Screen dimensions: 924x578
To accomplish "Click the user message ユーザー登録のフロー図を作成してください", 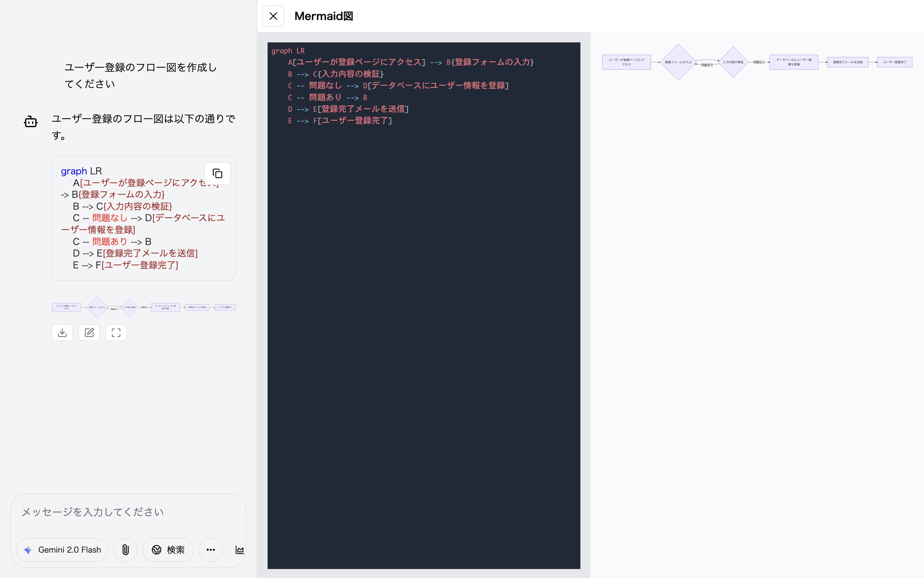I will click(141, 76).
